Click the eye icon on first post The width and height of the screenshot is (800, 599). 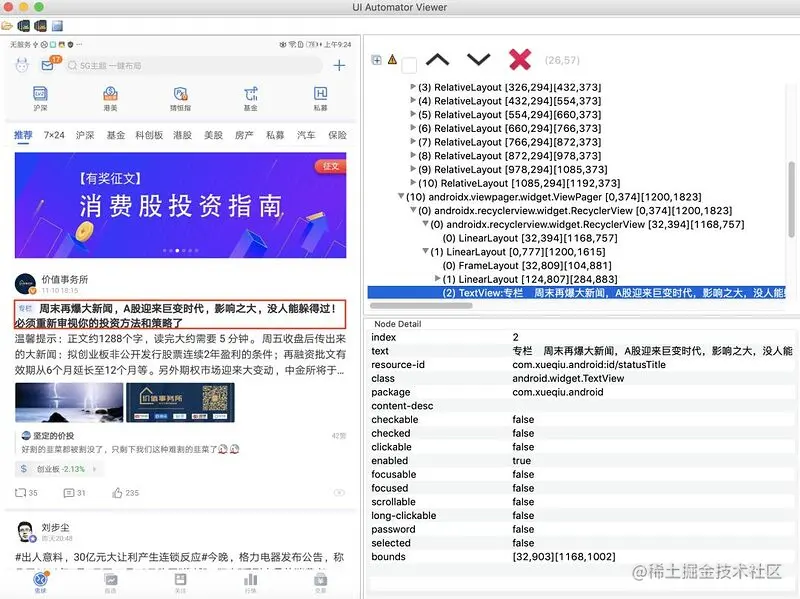[339, 493]
